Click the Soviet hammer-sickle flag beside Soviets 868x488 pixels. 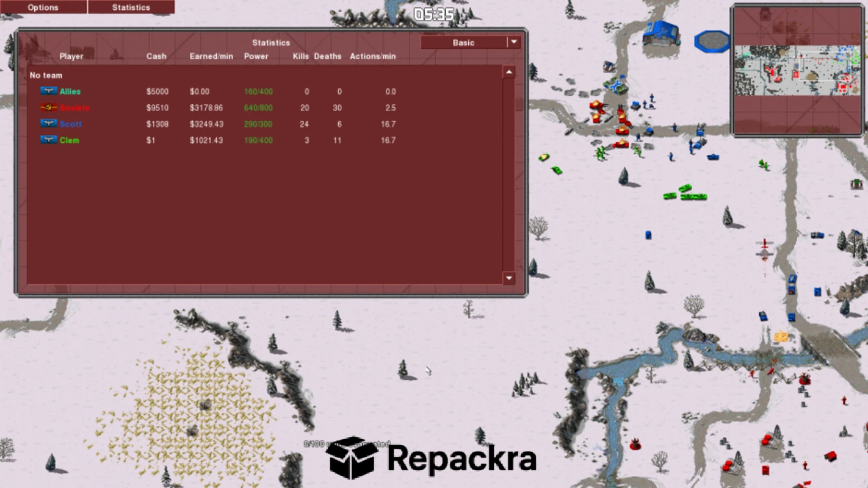click(x=49, y=107)
